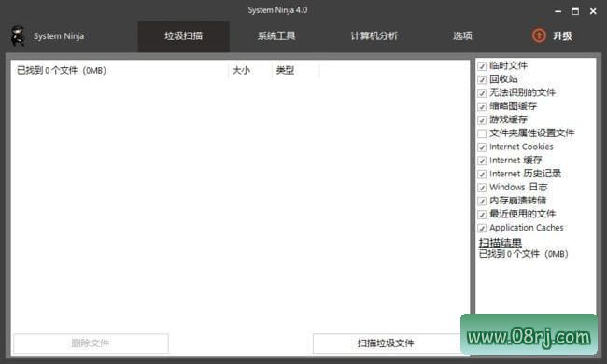Open the 计算机分析 tab
Image resolution: width=607 pixels, height=364 pixels.
374,36
